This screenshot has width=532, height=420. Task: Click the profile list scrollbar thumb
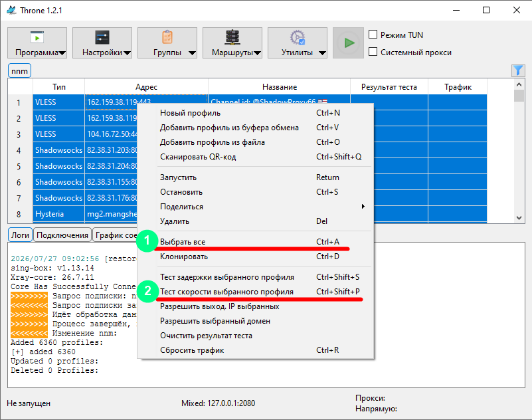click(x=519, y=96)
